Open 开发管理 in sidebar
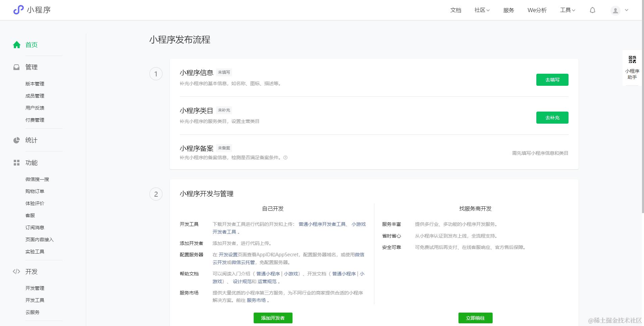 coord(35,288)
